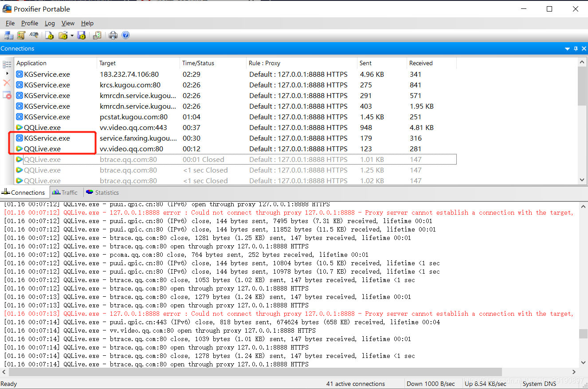Select the puui.qpic.cn:443 close log line
The image size is (588, 389).
222,322
